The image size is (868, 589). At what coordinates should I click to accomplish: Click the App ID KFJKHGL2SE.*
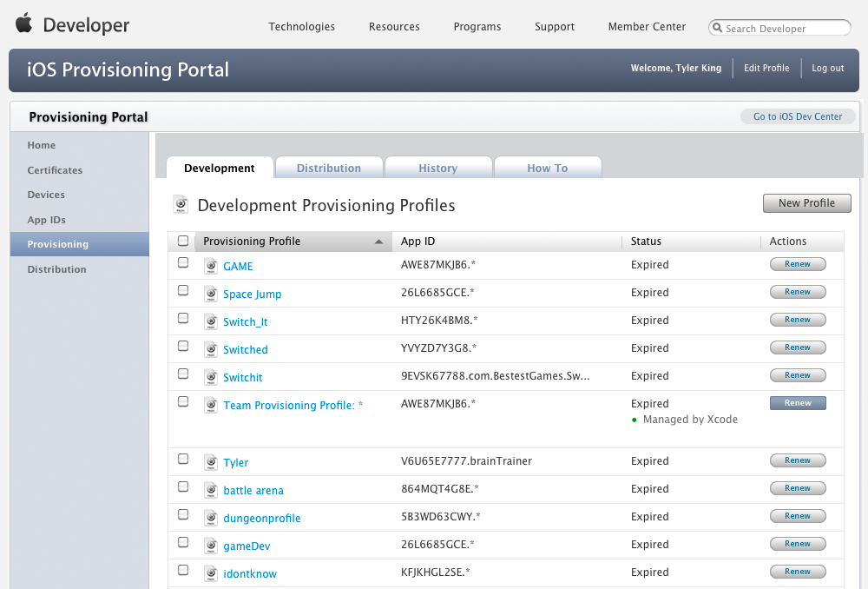pos(435,572)
